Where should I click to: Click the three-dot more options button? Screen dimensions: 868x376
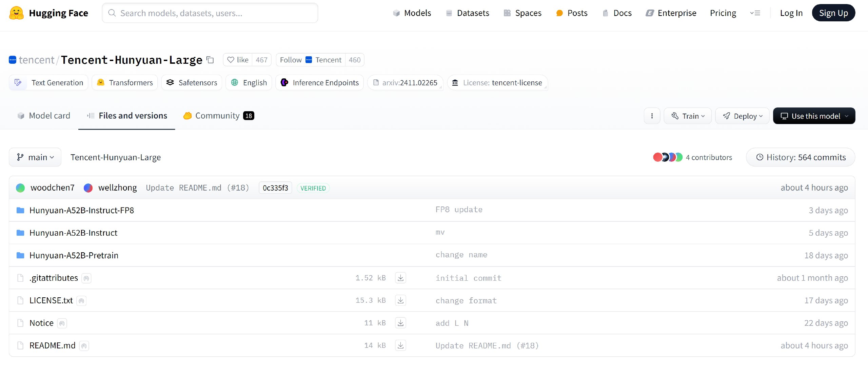coord(652,116)
